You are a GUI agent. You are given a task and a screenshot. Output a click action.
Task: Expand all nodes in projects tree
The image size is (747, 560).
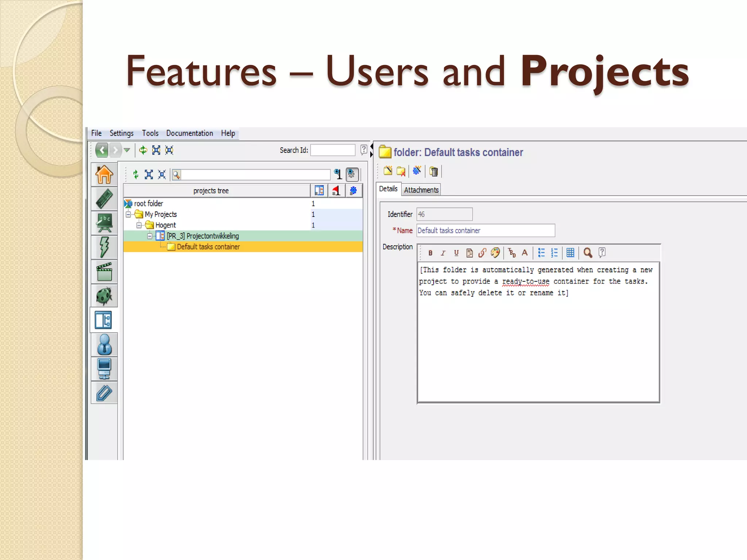tap(149, 175)
